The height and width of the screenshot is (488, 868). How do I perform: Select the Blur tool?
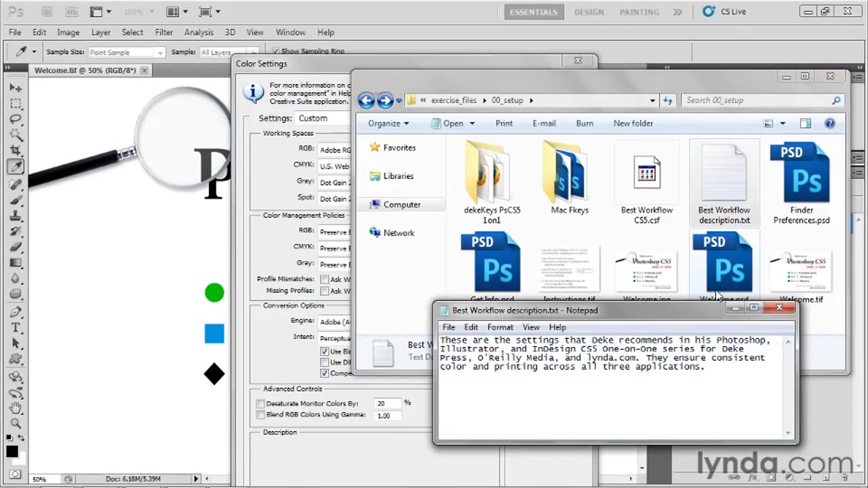[16, 279]
